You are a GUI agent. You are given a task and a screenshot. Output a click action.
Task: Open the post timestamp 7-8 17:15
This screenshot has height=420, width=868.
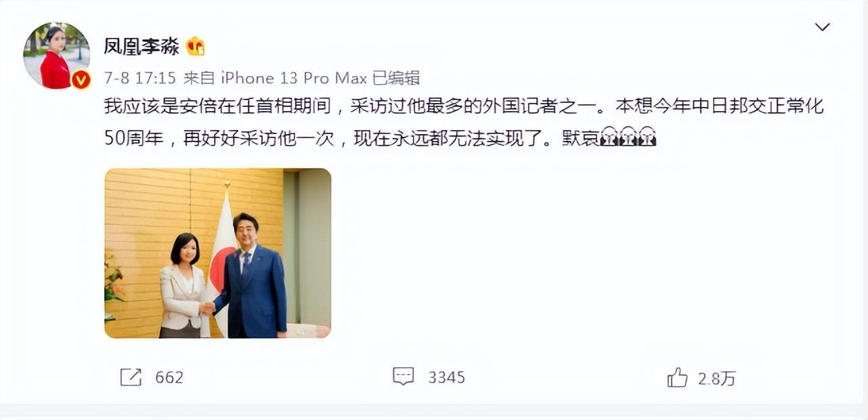click(x=140, y=78)
